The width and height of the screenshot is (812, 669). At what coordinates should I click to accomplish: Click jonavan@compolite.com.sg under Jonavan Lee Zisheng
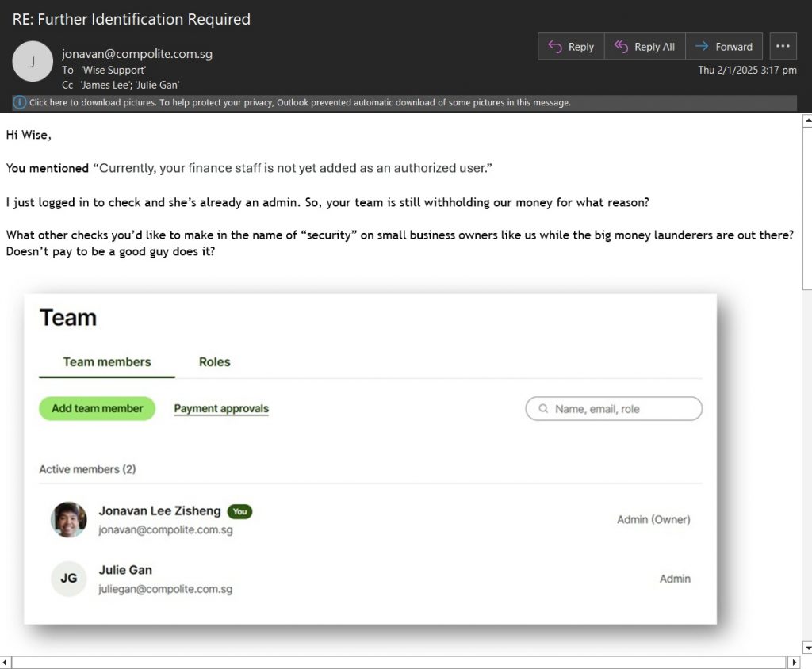click(166, 530)
